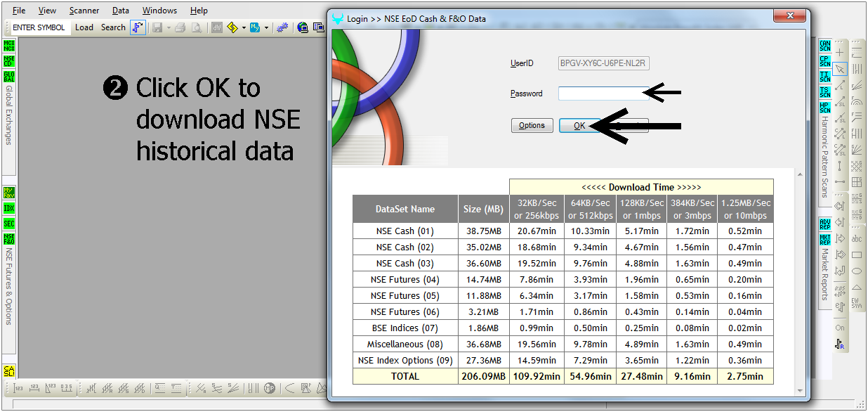Open the CP SCN scan icon
The width and height of the screenshot is (868, 412).
point(825,61)
